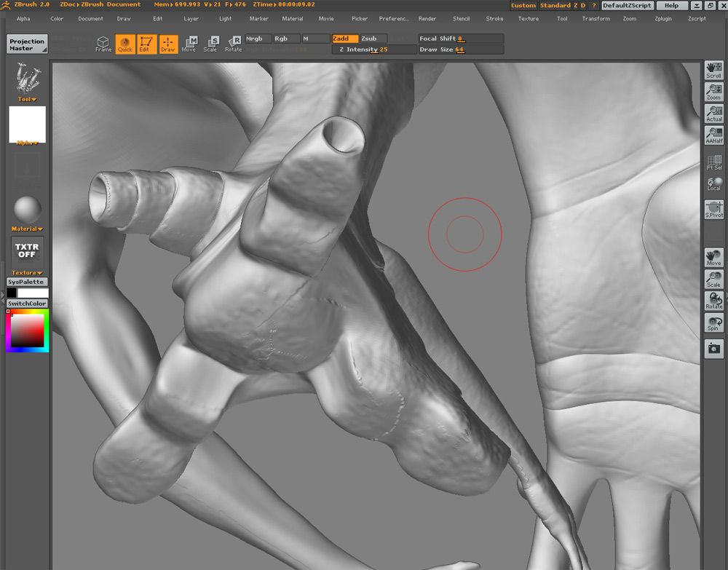The height and width of the screenshot is (570, 728).
Task: Enable M material mode
Action: coord(315,39)
